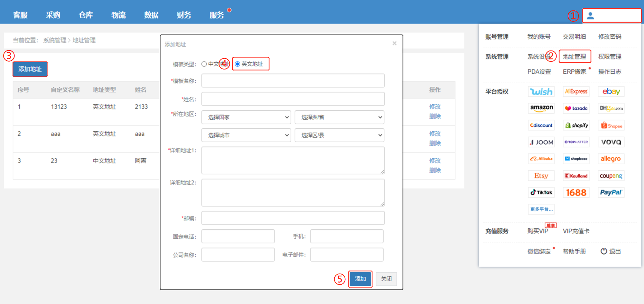Open 交易明细 in account menu

tap(574, 37)
